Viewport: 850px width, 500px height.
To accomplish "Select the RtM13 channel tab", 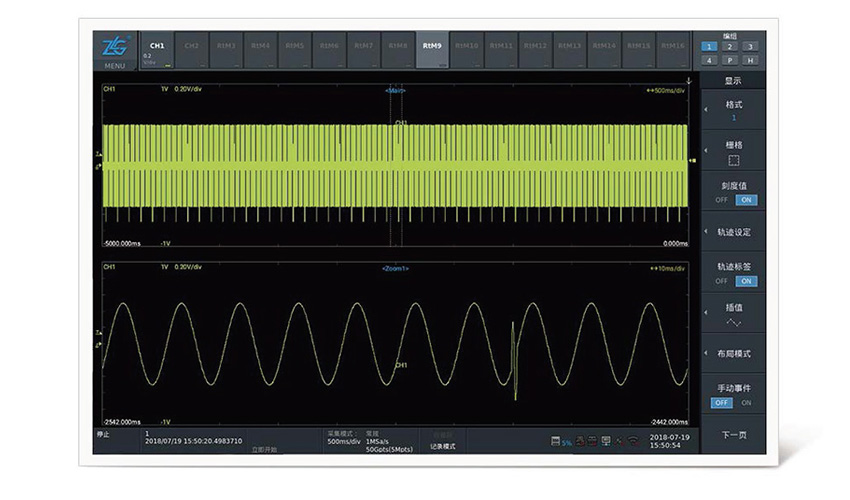I will pos(570,50).
